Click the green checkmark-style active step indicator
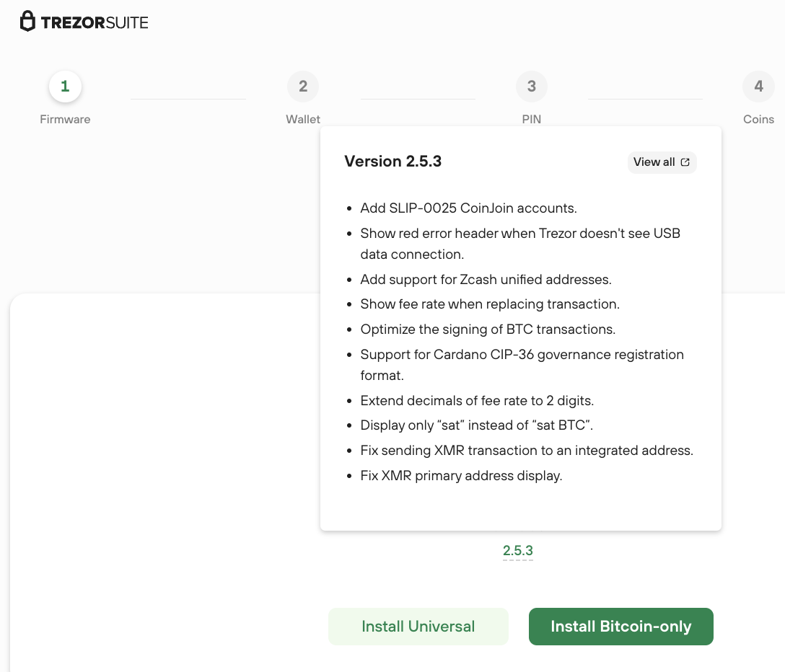785x672 pixels. click(x=65, y=86)
